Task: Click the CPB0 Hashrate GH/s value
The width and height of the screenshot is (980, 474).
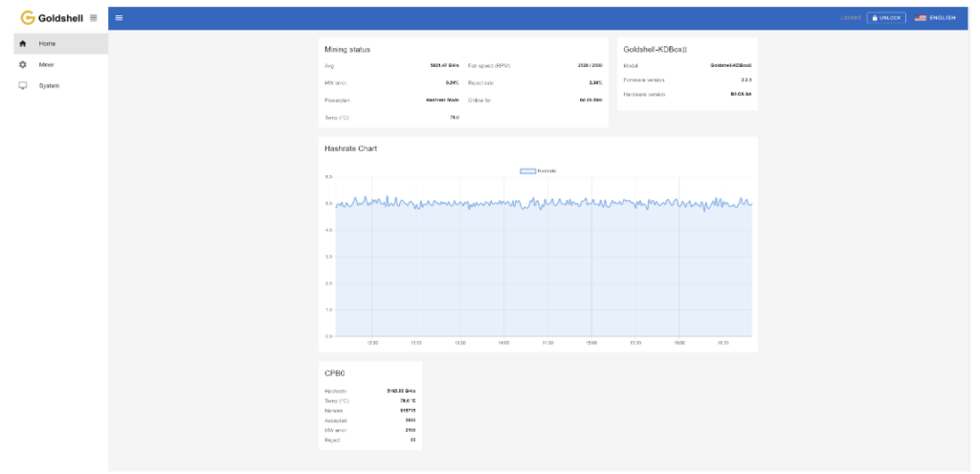Action: click(x=401, y=391)
